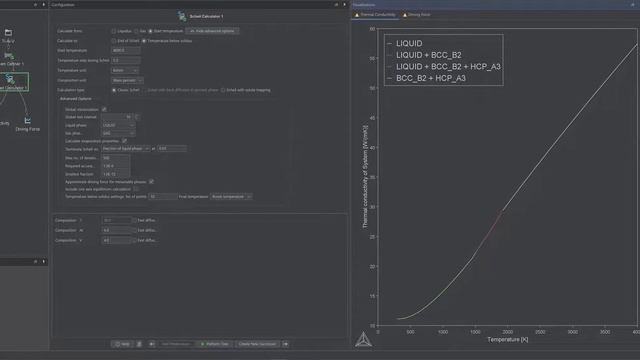The width and height of the screenshot is (640, 360).
Task: Toggle Approximate driving force for metastable phases
Action: [151, 182]
